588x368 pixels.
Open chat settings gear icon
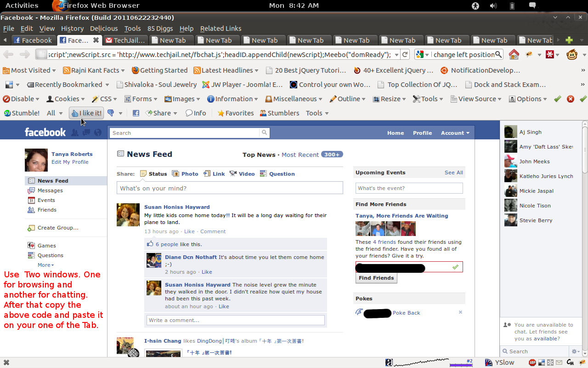(x=576, y=351)
